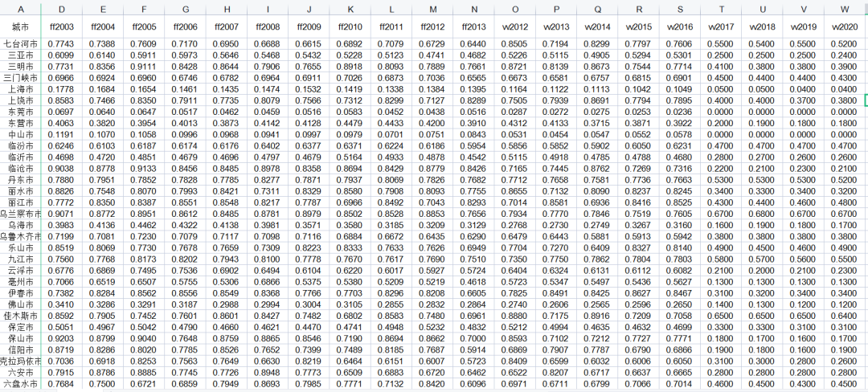Viewport: 868px width, 392px height.
Task: Click 六盘水市 ff2012 value 0.8420
Action: [432, 384]
